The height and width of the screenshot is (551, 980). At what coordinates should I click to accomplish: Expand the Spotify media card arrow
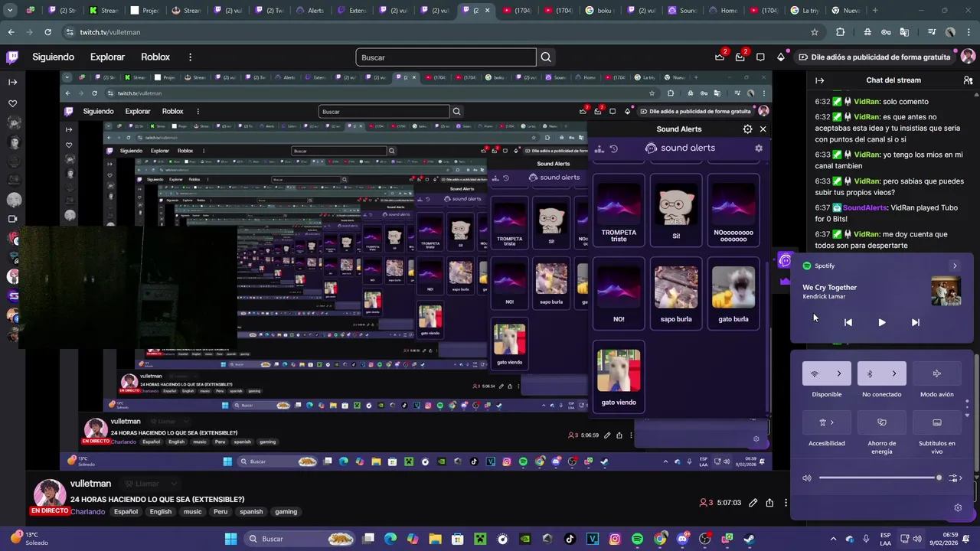(955, 266)
